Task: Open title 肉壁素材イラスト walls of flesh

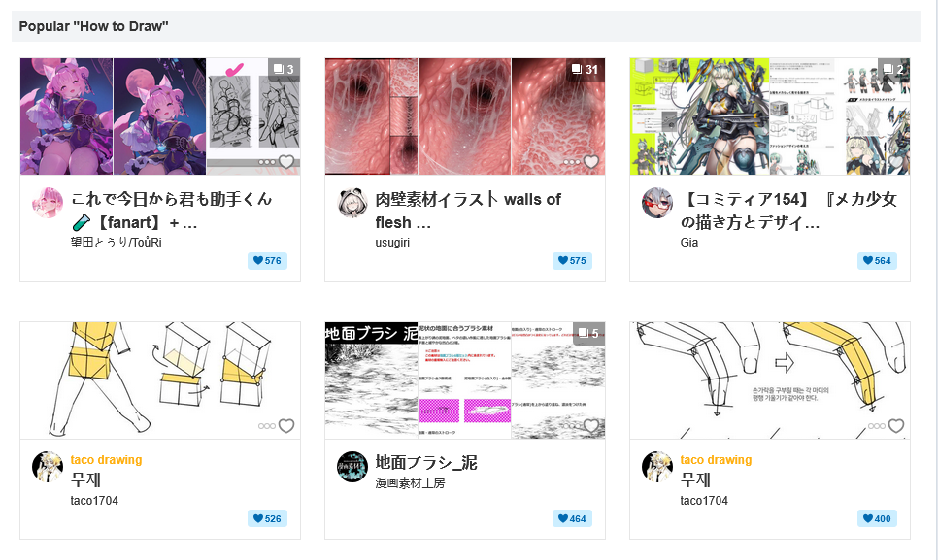Action: point(468,211)
